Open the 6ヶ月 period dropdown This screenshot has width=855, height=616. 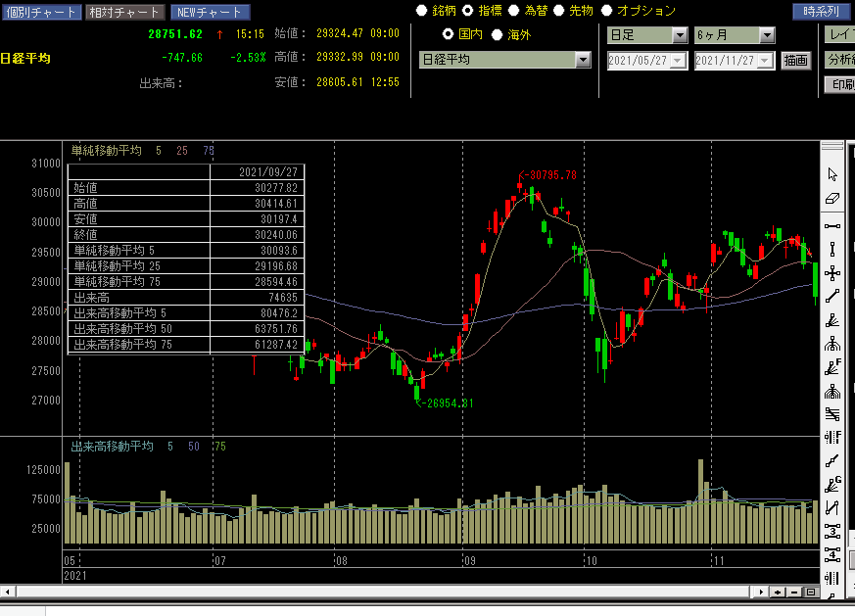[767, 35]
